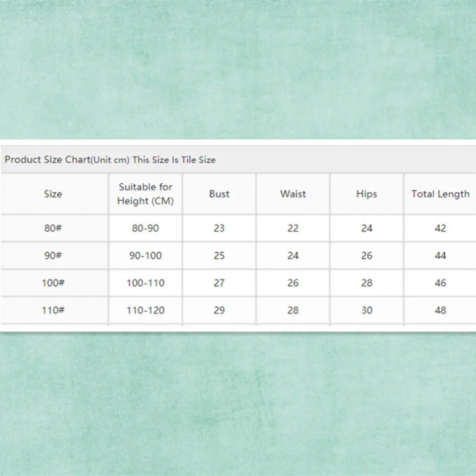Viewport: 476px width, 476px height.
Task: Click the Total Length column header
Action: tap(440, 194)
